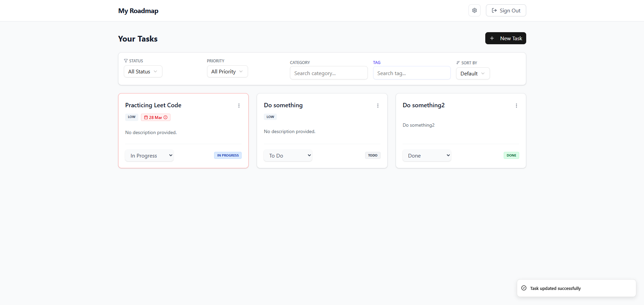Click the funnel icon beside STATUS label
This screenshot has height=305, width=644.
point(126,61)
